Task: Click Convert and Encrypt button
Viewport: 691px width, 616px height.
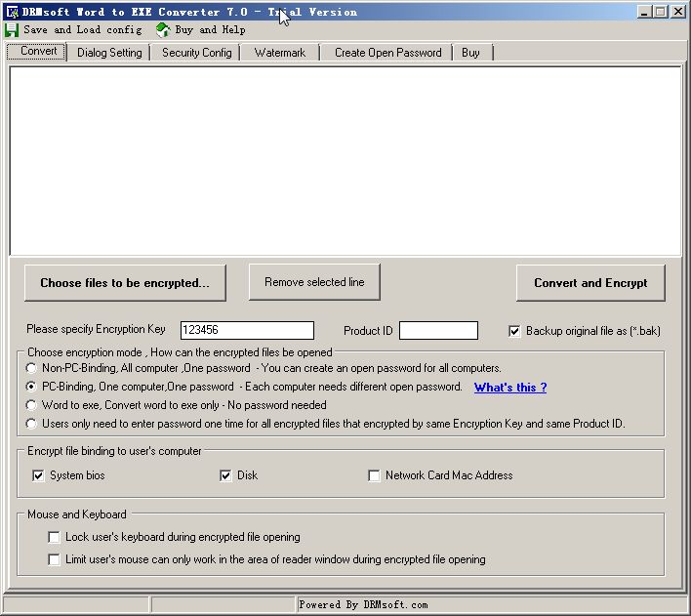Action: tap(590, 283)
